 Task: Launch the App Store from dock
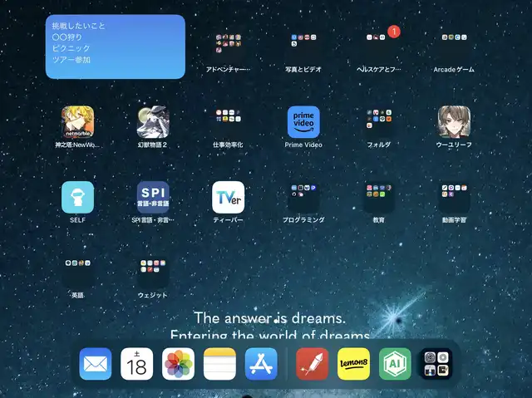tap(261, 364)
